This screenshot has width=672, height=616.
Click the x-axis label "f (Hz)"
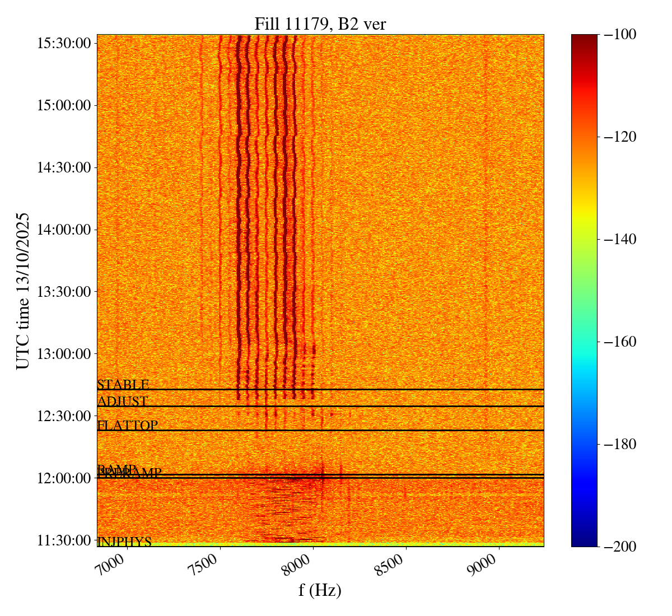320,590
